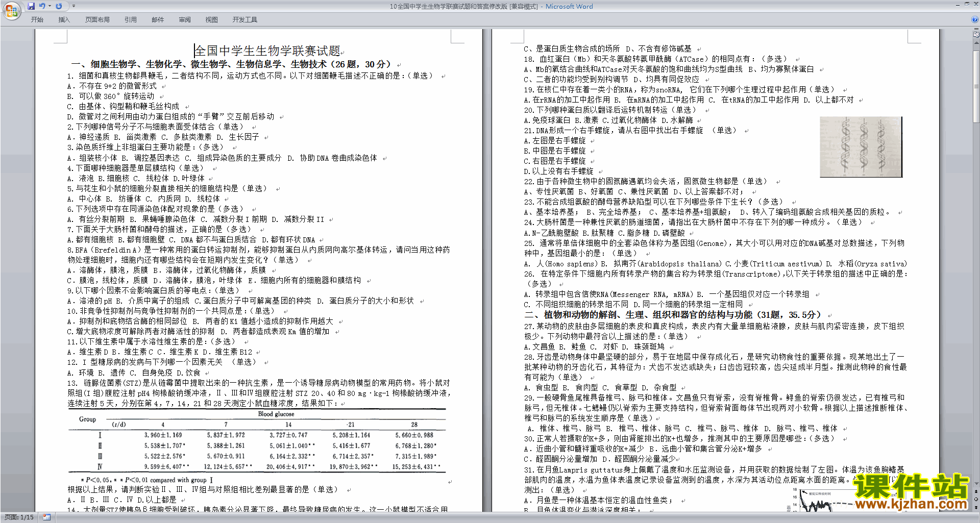Click option line A.免疫球蛋白 B.激素

click(609, 120)
